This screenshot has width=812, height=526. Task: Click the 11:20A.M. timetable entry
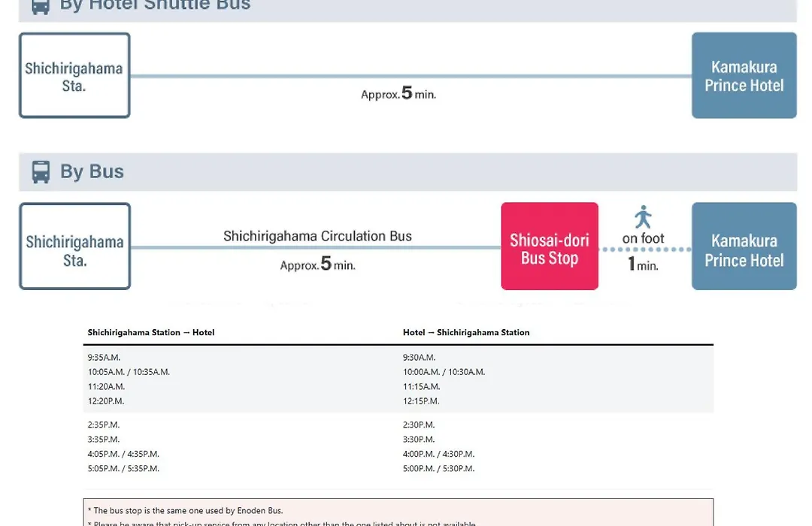[x=106, y=386]
